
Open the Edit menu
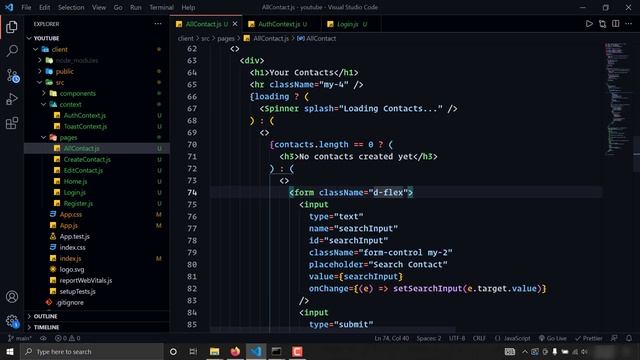tap(44, 7)
